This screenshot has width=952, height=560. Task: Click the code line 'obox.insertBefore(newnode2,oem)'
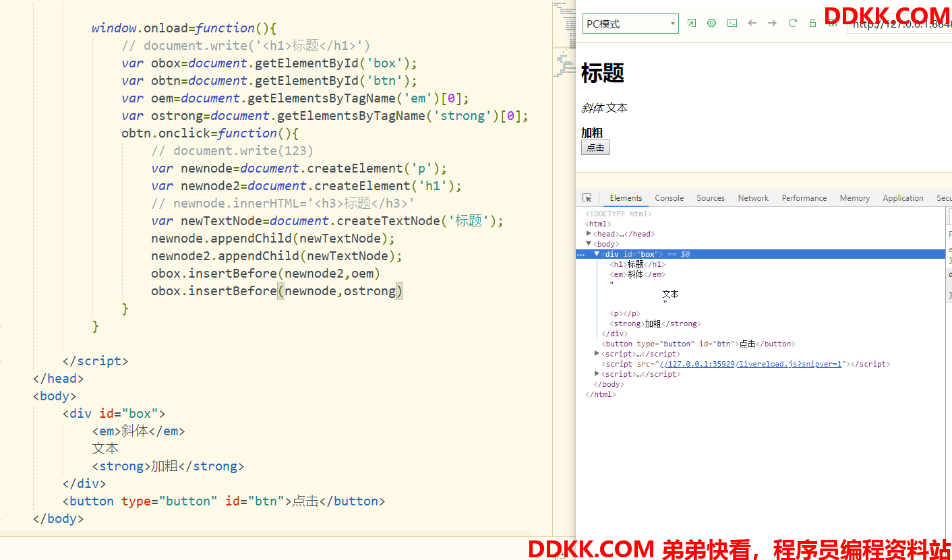point(266,274)
